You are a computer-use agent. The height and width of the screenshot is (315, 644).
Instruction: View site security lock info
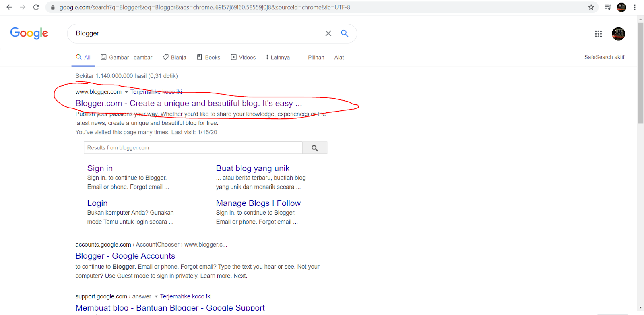pyautogui.click(x=53, y=7)
